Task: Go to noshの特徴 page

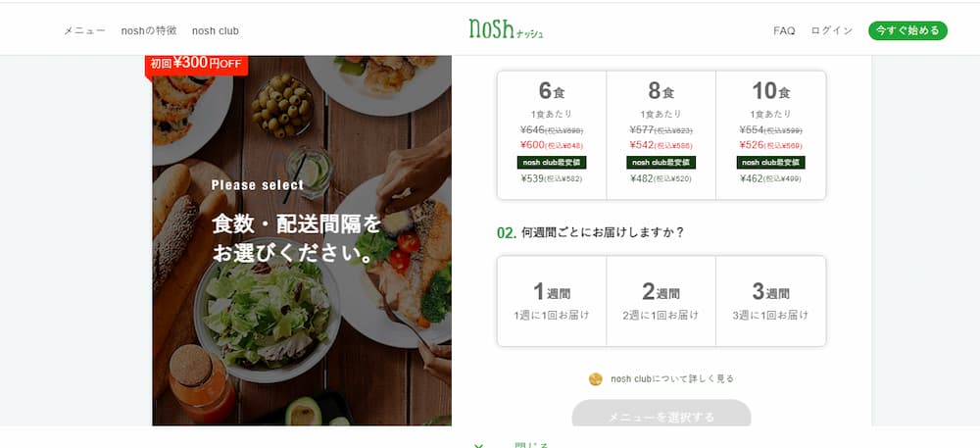Action: (149, 30)
